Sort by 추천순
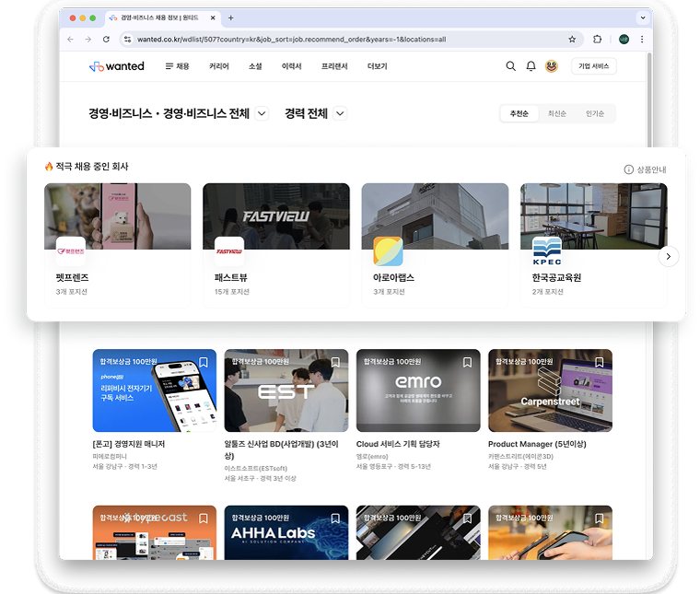Screen dimensions: 700x594 [519, 113]
